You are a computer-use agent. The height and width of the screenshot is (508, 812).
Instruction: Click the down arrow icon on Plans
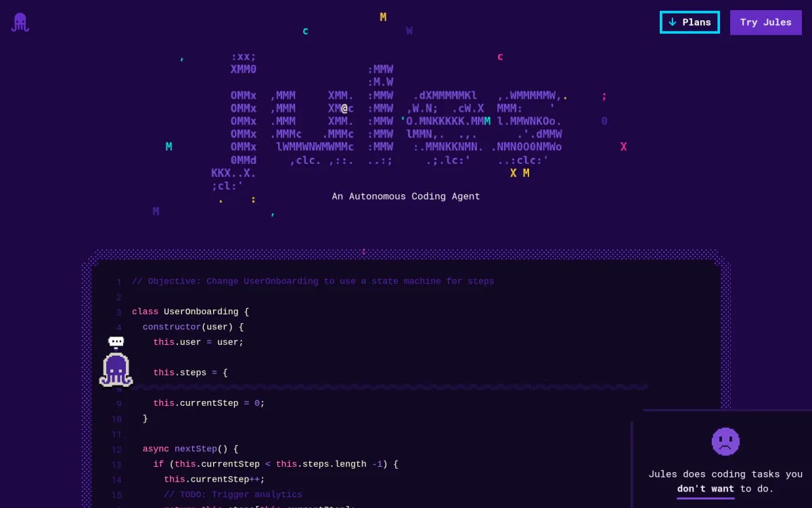(x=672, y=22)
